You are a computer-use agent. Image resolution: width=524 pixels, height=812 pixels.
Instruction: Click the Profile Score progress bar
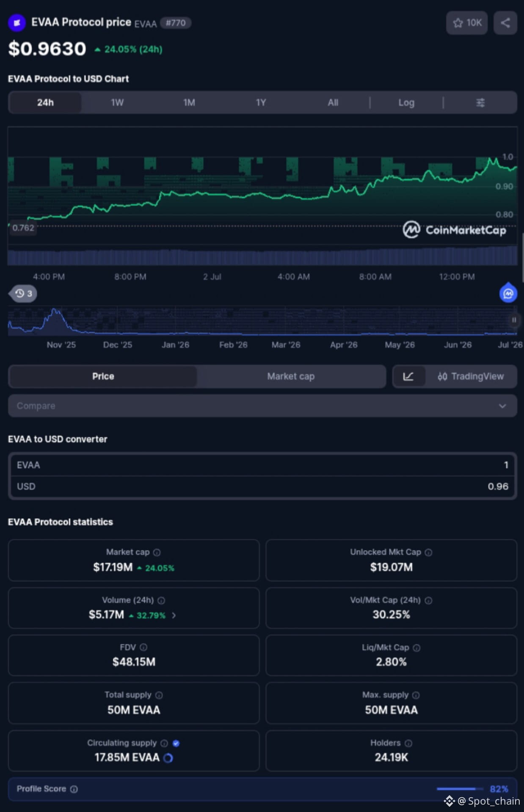[460, 789]
